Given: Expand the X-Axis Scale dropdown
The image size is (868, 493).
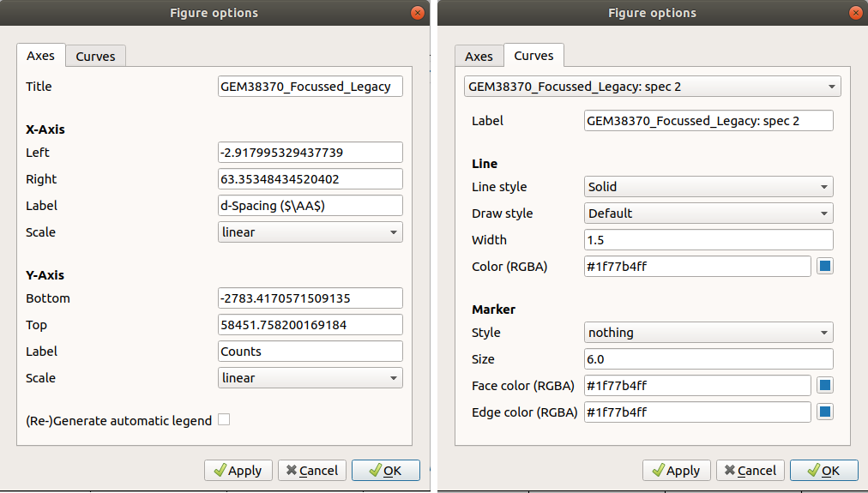Looking at the screenshot, I should click(310, 232).
